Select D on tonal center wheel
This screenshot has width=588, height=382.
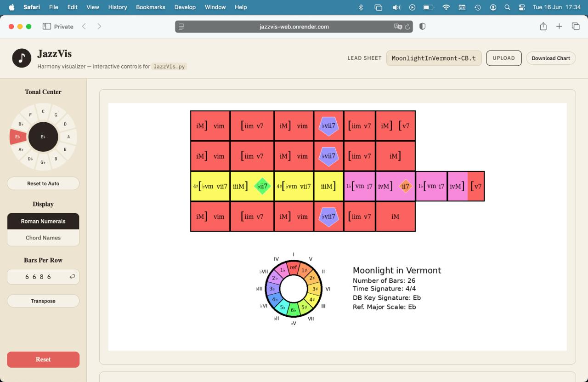coord(65,124)
